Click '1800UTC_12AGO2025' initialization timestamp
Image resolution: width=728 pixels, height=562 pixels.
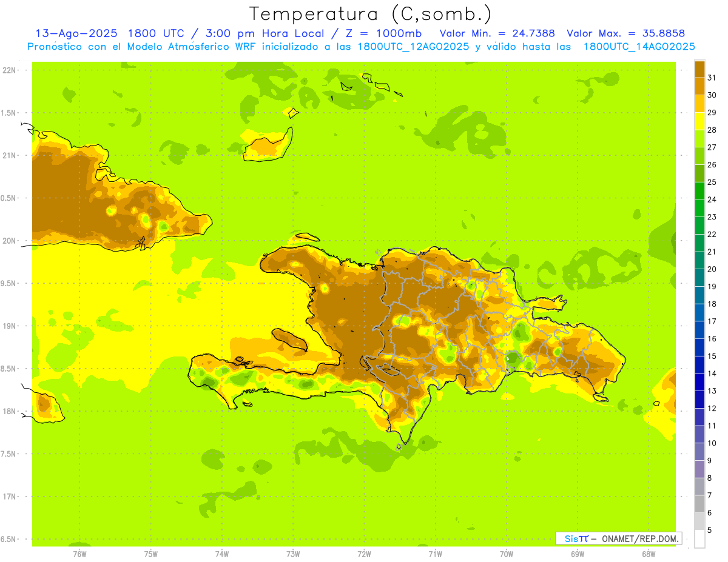click(x=414, y=47)
